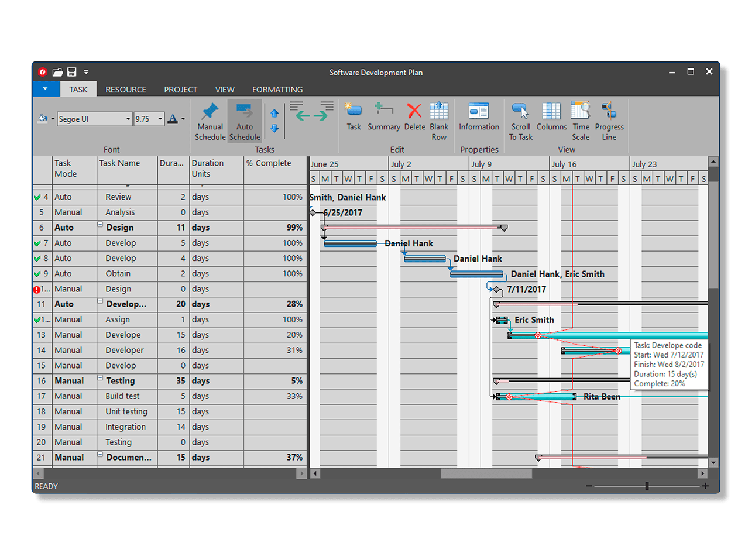Delete the selected task

point(414,120)
